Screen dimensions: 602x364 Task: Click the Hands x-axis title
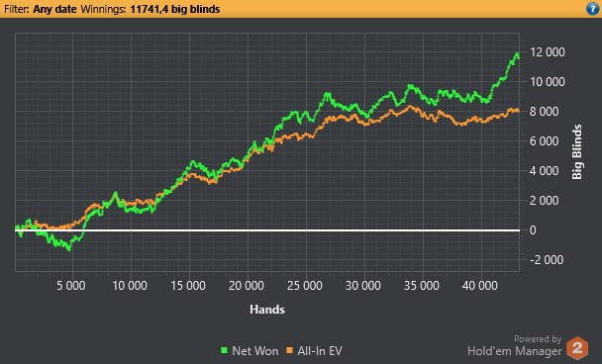click(267, 310)
